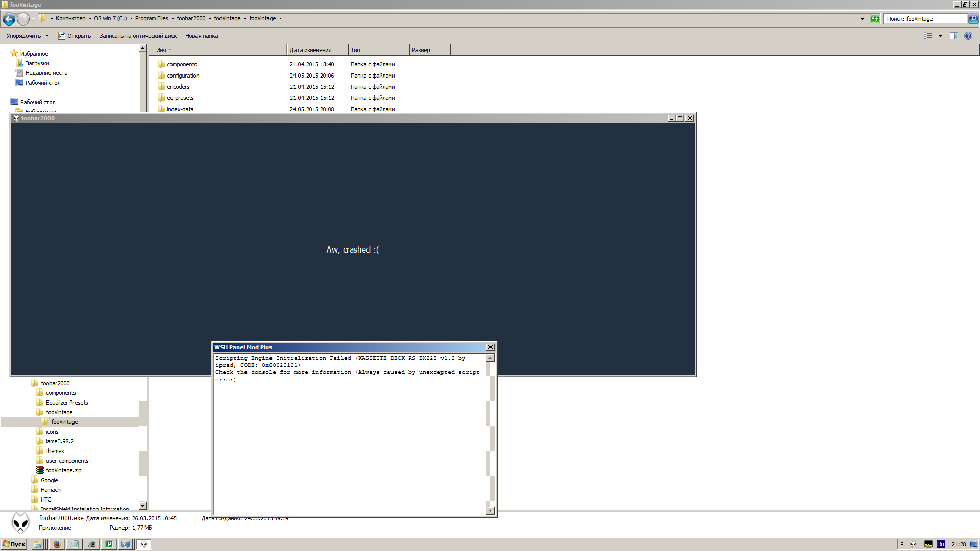
Task: Click Новая папка in toolbar
Action: [201, 36]
